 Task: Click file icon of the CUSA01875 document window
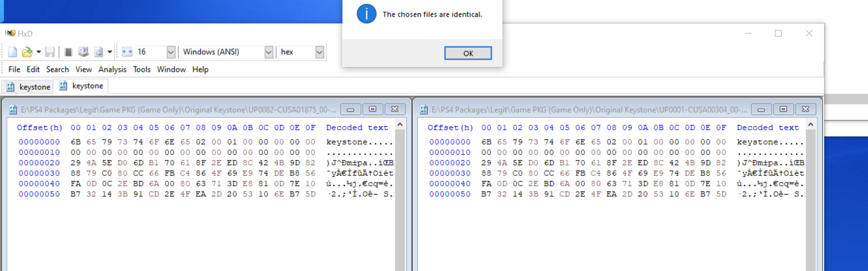point(13,110)
